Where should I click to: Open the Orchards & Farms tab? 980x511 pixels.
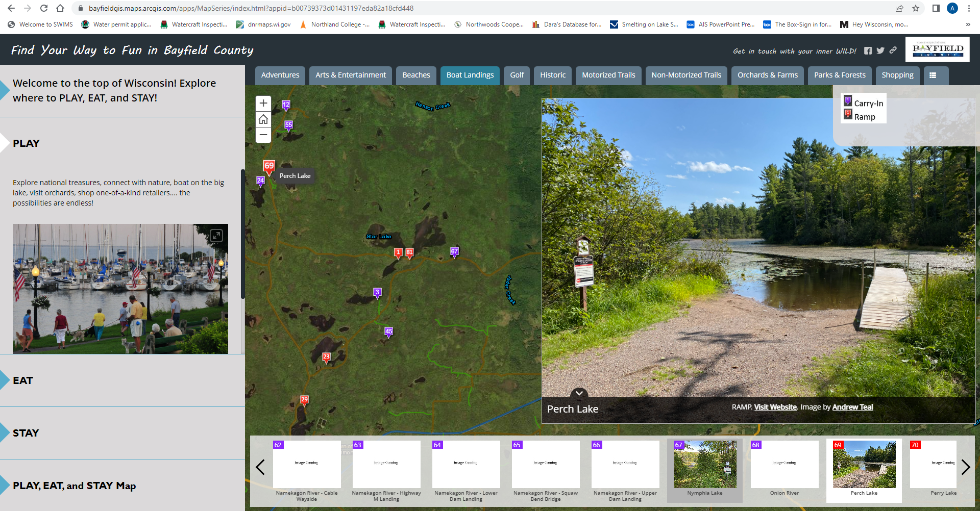point(768,75)
